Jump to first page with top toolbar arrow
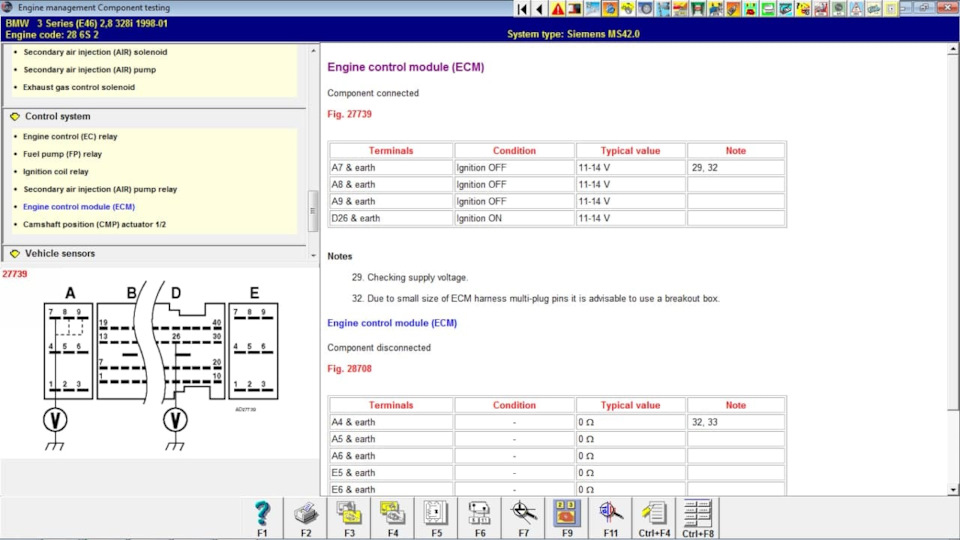The image size is (960, 540). click(522, 9)
